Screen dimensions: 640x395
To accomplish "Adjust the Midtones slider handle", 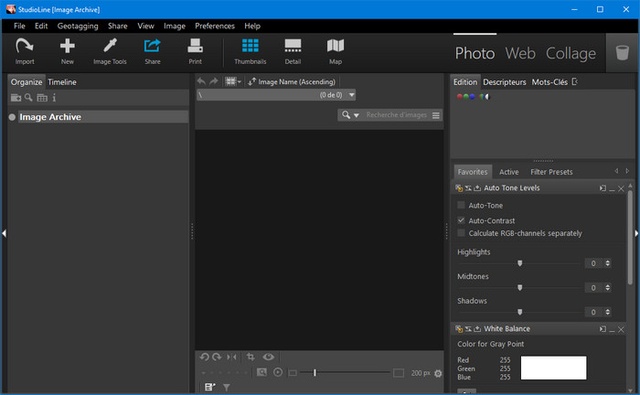I will pos(520,288).
